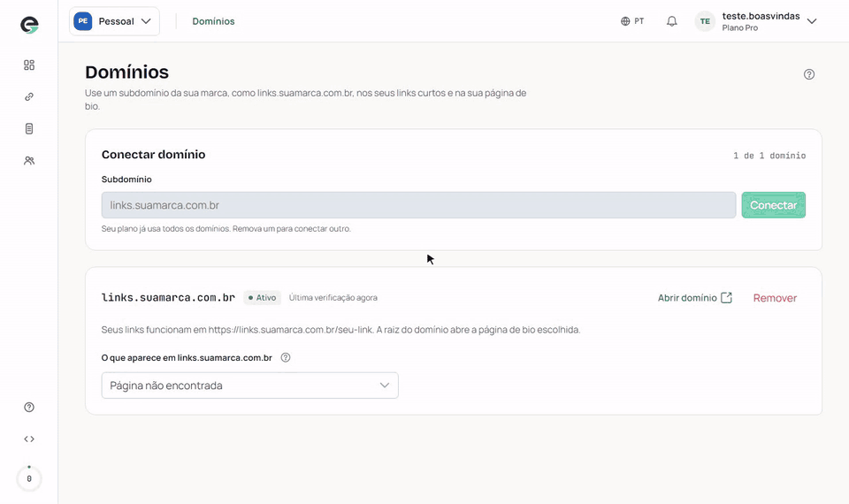The width and height of the screenshot is (849, 504).
Task: Click the Domínios breadcrumb tab
Action: click(213, 21)
